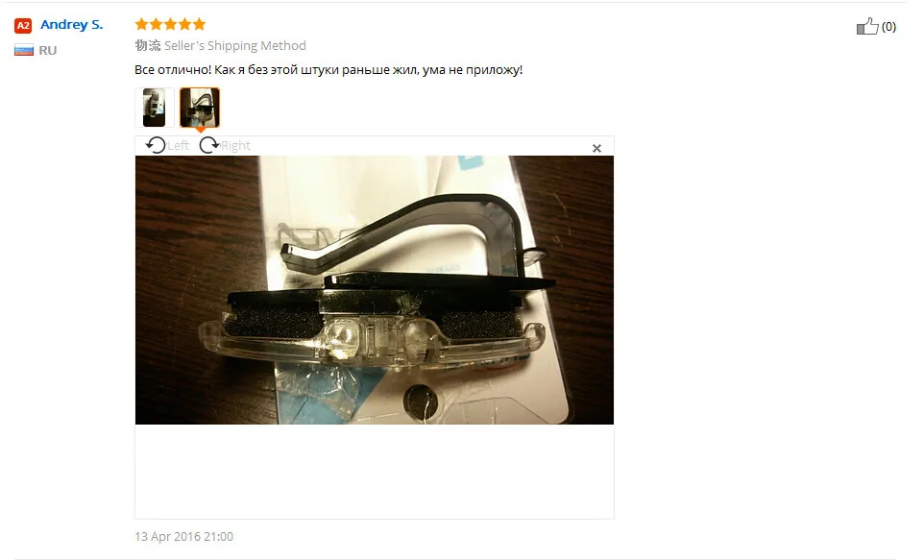Click the enlarged product photo
924x560 pixels.
click(375, 290)
